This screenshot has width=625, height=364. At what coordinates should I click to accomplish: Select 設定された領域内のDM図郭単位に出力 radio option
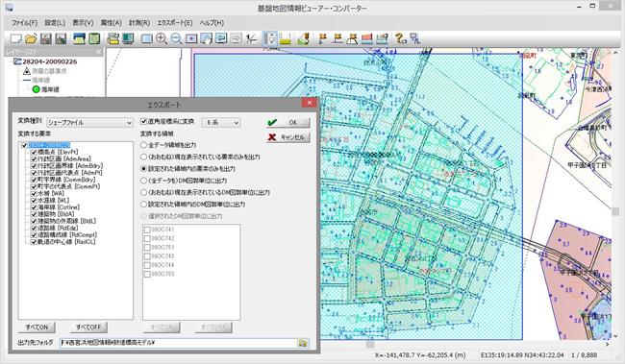pyautogui.click(x=144, y=205)
